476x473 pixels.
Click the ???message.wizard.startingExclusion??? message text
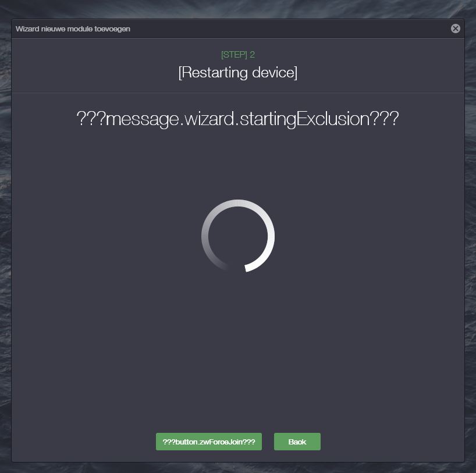click(x=237, y=119)
